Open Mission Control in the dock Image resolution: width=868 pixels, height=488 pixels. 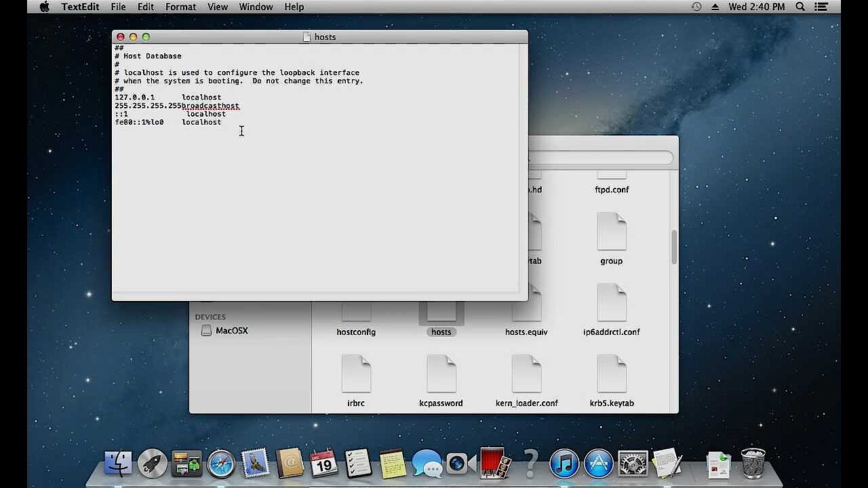(186, 464)
